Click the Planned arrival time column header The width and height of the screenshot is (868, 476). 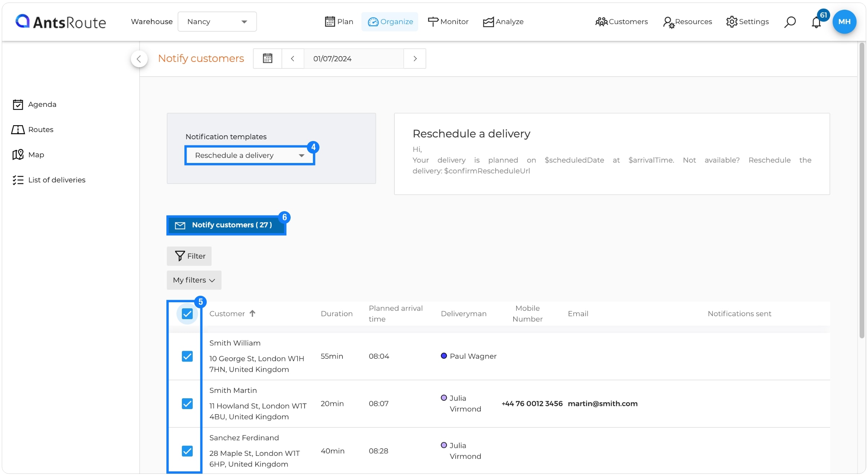point(395,314)
